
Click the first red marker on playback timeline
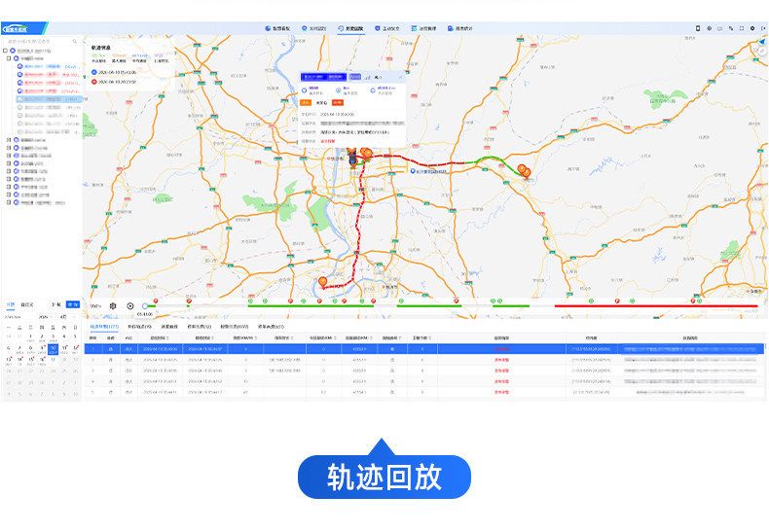(x=156, y=301)
